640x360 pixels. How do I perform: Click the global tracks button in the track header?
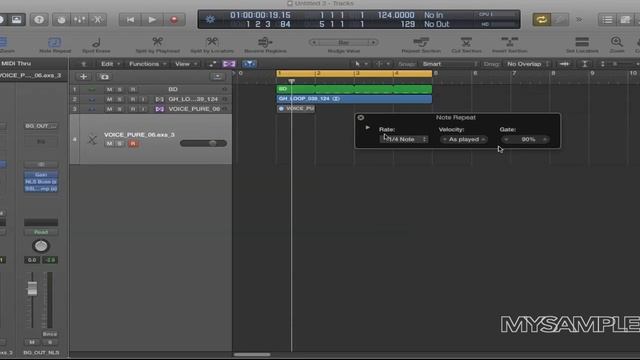(x=217, y=76)
